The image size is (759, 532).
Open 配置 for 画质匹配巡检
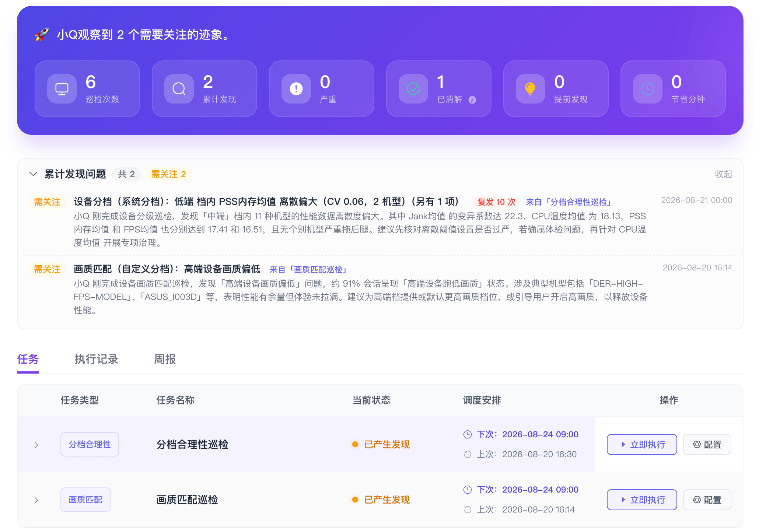707,500
